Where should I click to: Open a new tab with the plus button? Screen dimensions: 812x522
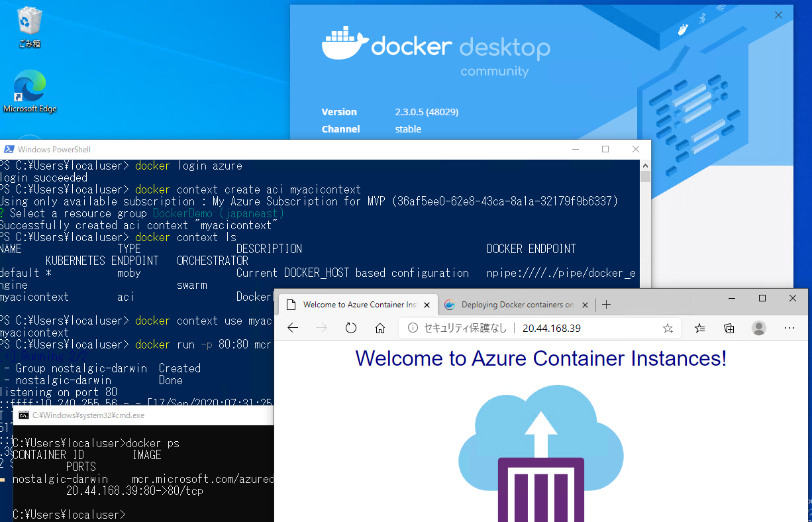(x=606, y=305)
